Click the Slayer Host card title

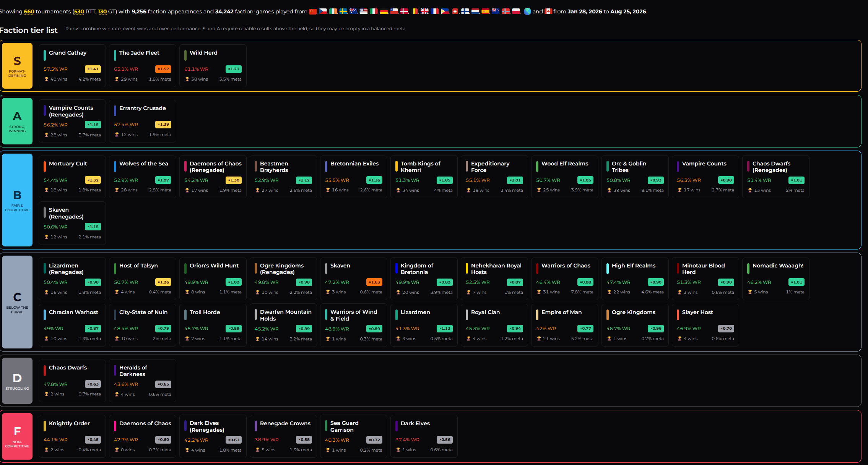[x=697, y=312]
